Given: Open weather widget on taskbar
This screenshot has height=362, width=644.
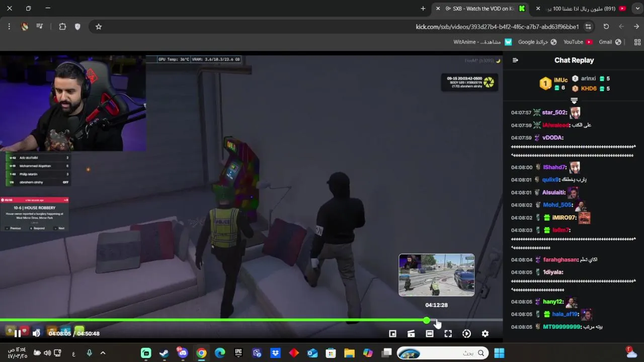Looking at the screenshot, I should [x=631, y=353].
